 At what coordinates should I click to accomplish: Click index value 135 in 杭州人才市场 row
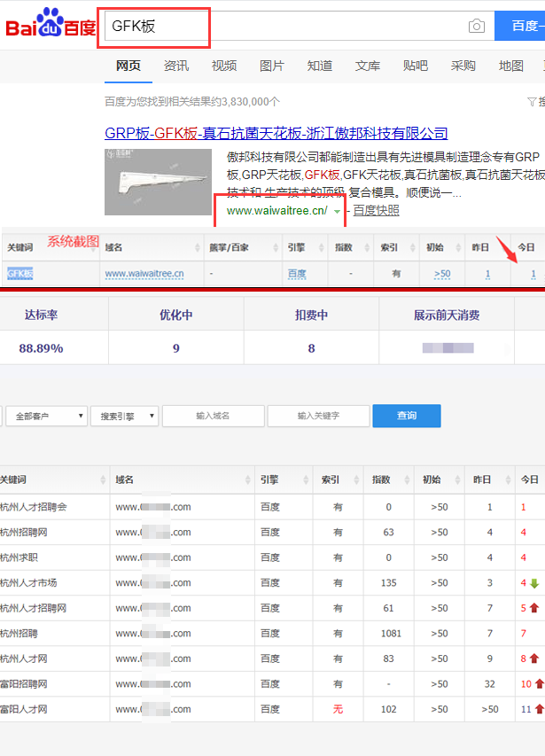(388, 583)
